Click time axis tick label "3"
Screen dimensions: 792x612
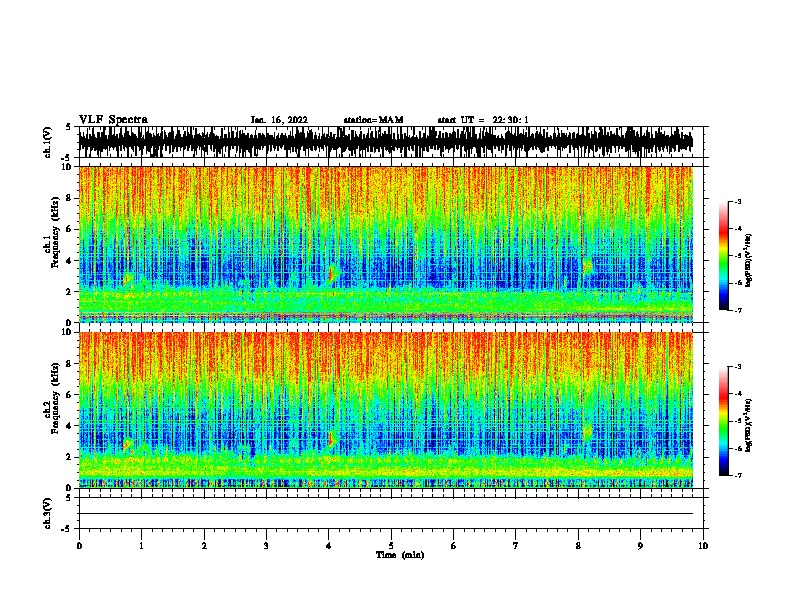pos(266,546)
